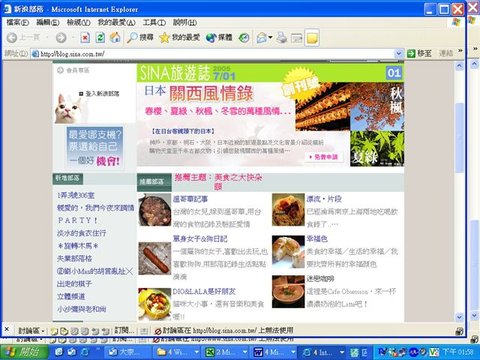This screenshot has height=360, width=480.
Task: Open the Media (媒體) globe button
Action: coord(219,38)
